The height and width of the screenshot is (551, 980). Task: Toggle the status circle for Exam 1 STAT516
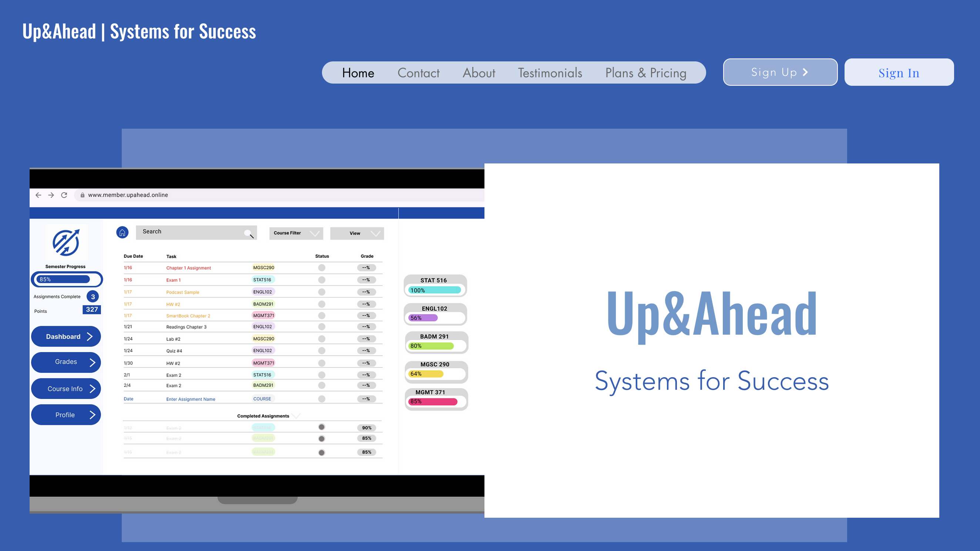click(322, 280)
